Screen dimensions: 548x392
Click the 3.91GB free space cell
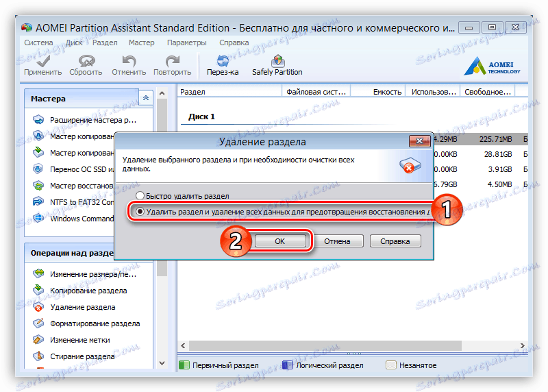point(500,169)
